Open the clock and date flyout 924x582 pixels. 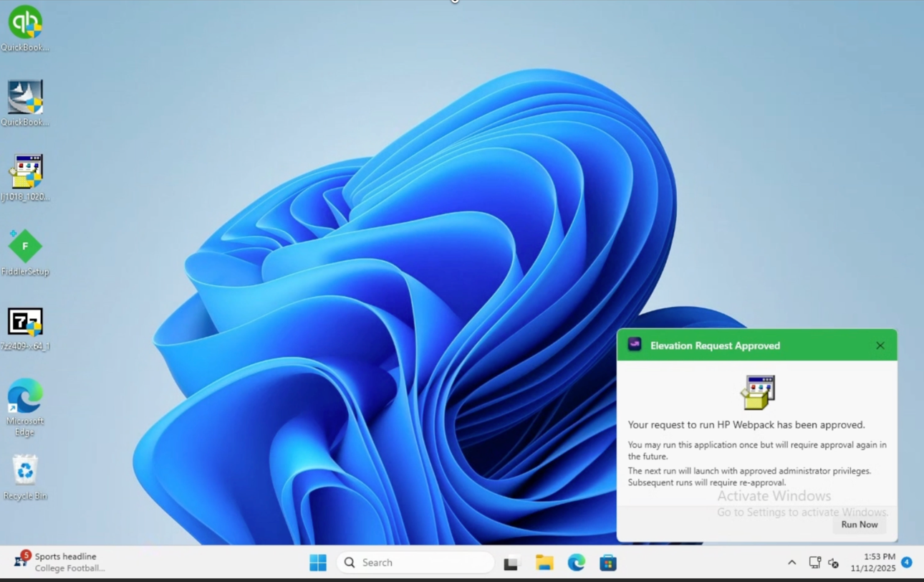[872, 563]
